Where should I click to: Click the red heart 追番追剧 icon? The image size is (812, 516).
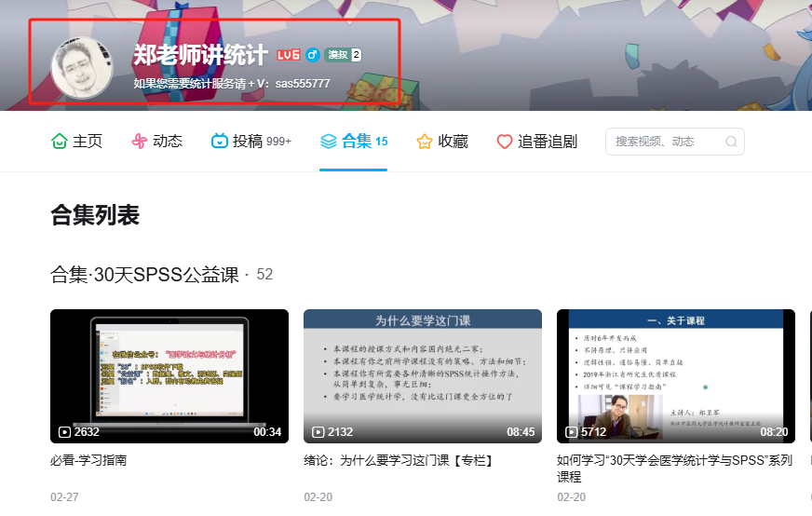pos(505,142)
